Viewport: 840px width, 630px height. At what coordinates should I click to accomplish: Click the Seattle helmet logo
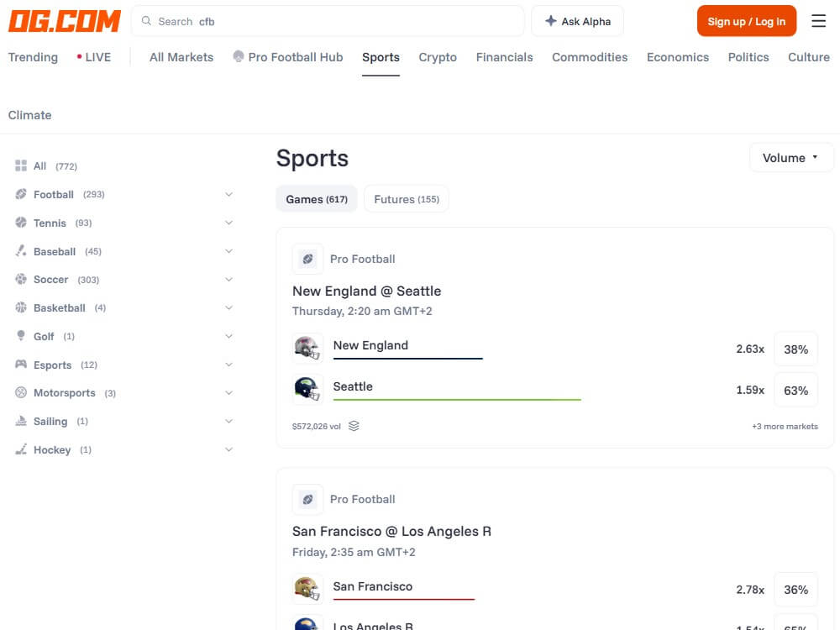click(x=307, y=389)
